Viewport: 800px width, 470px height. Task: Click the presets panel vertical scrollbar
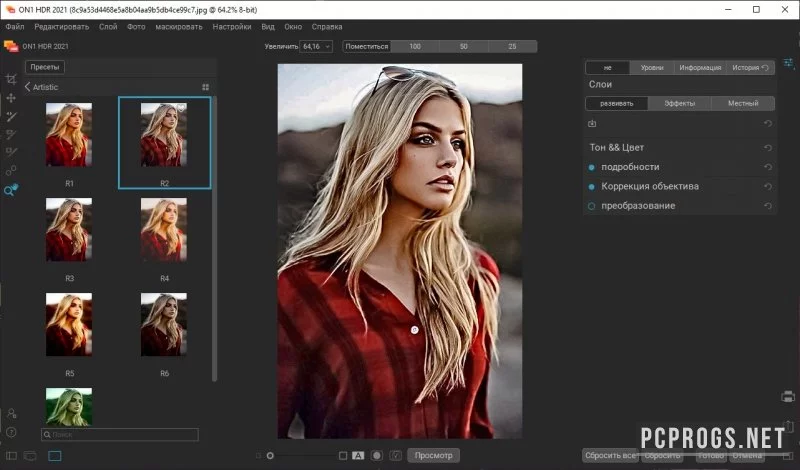pyautogui.click(x=214, y=238)
